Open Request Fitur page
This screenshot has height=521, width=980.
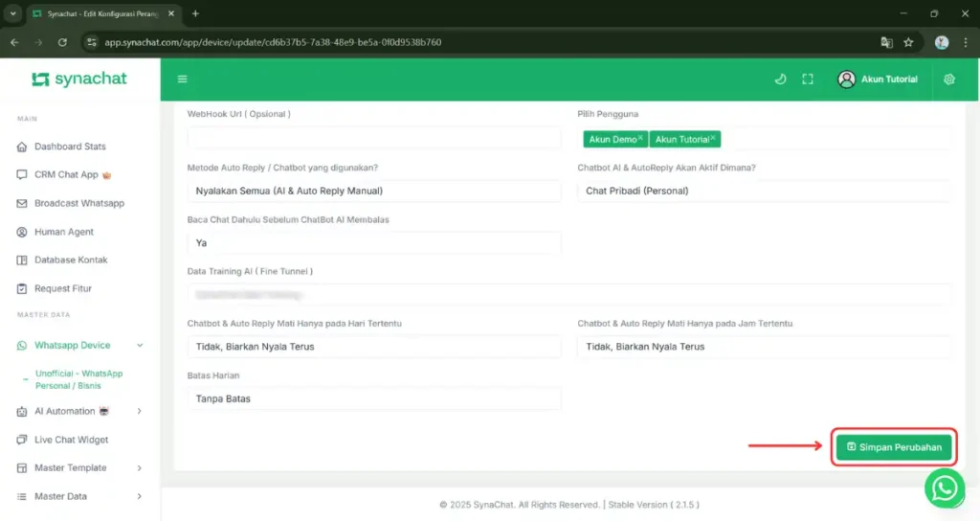pos(62,288)
